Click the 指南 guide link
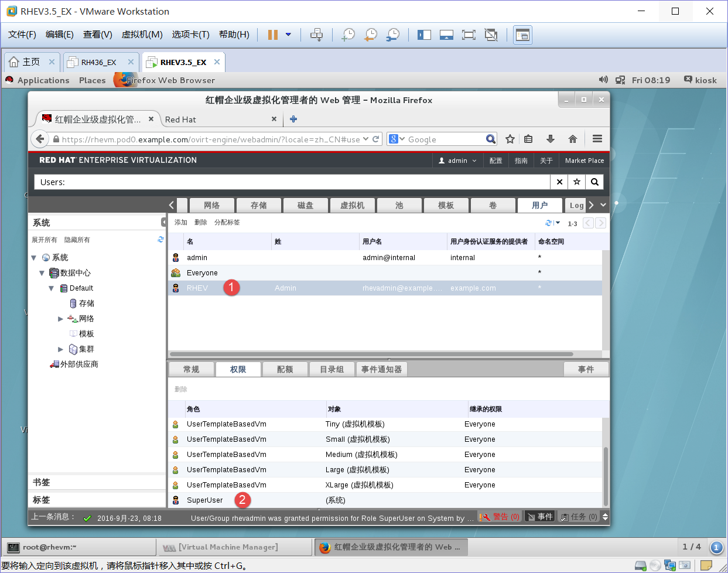 [x=521, y=161]
